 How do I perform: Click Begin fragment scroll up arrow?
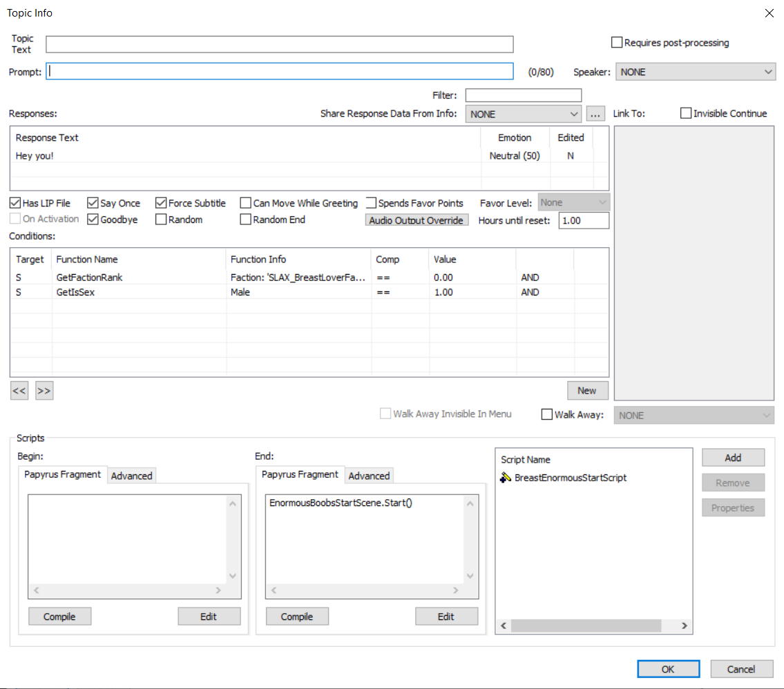click(x=233, y=504)
